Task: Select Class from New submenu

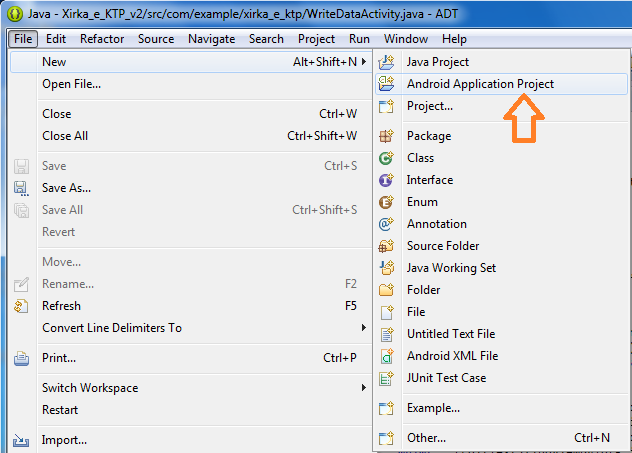Action: 501,158
